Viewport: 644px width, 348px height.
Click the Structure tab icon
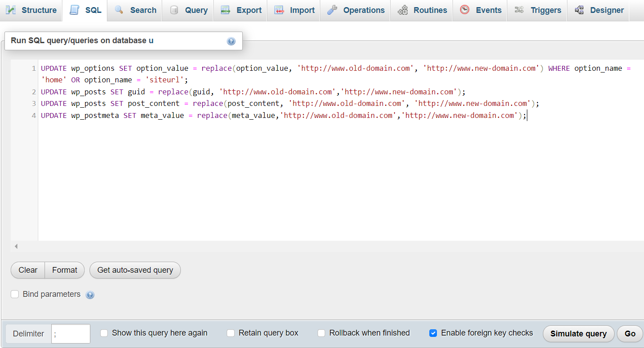tap(11, 10)
